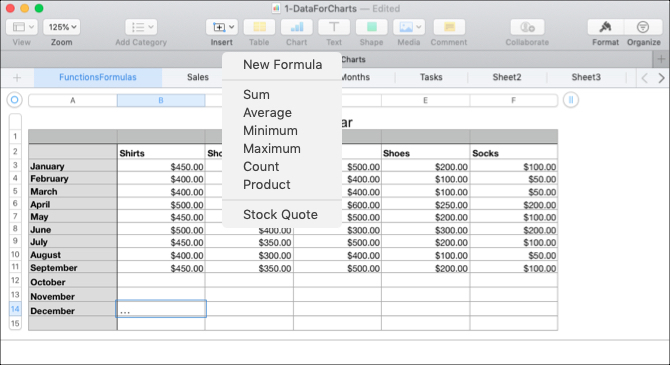
Task: Select Count from the Insert menu
Action: pyautogui.click(x=261, y=166)
